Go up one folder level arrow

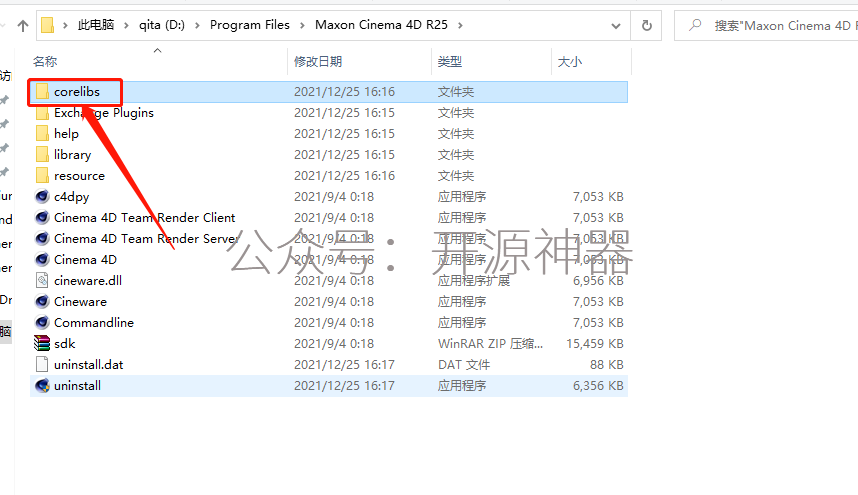pyautogui.click(x=22, y=26)
